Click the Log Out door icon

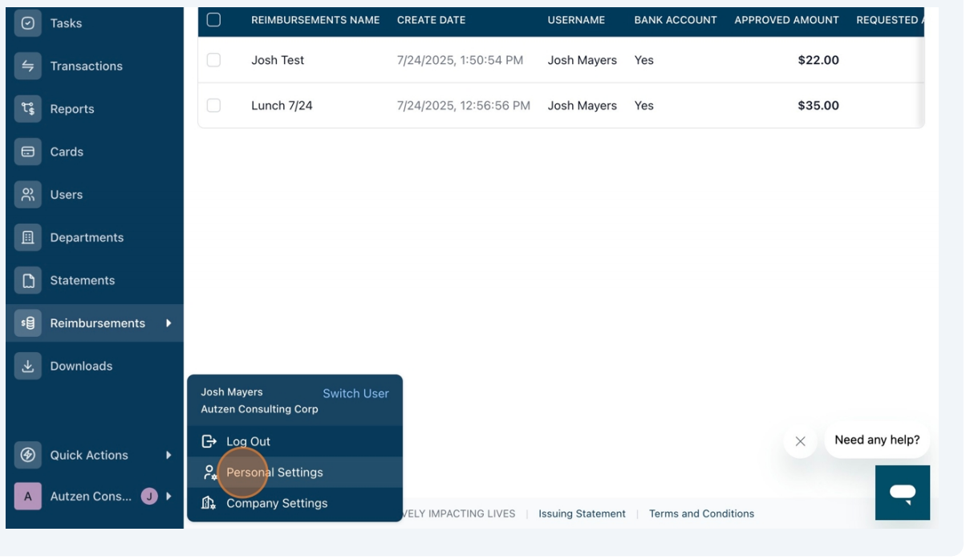click(x=209, y=441)
